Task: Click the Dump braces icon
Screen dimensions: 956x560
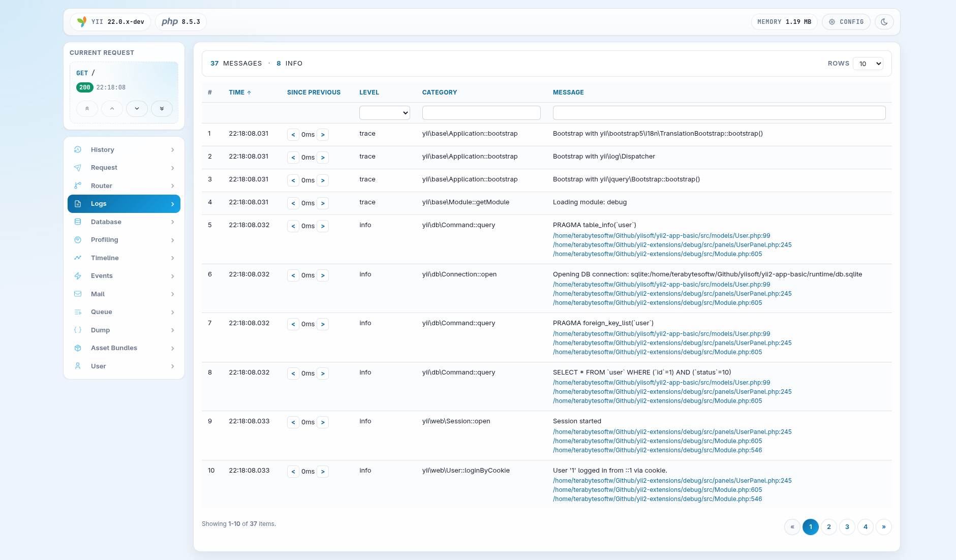Action: click(x=78, y=330)
